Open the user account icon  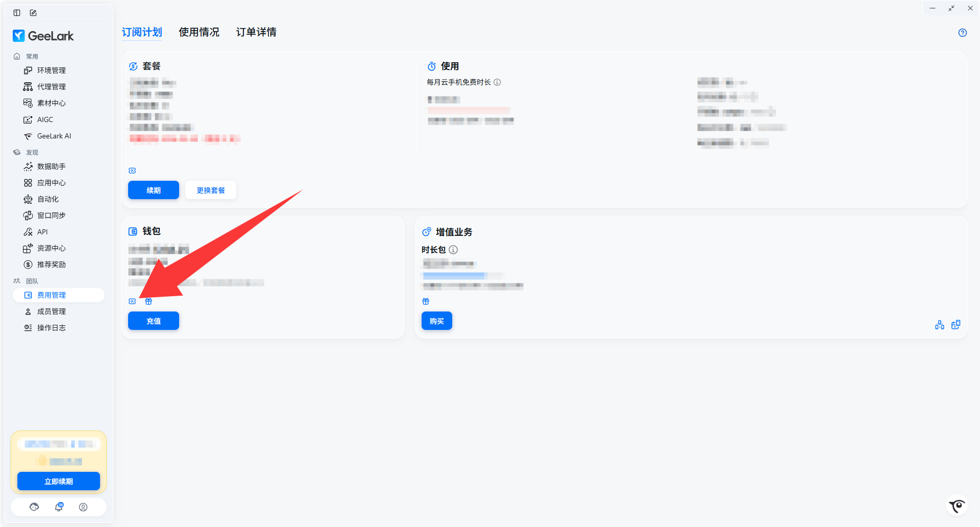click(x=83, y=507)
